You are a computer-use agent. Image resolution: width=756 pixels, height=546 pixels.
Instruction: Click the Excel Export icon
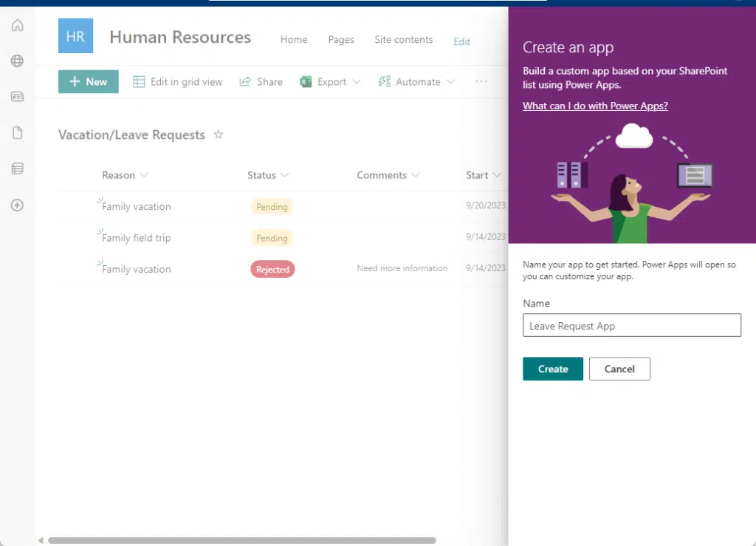pos(306,81)
